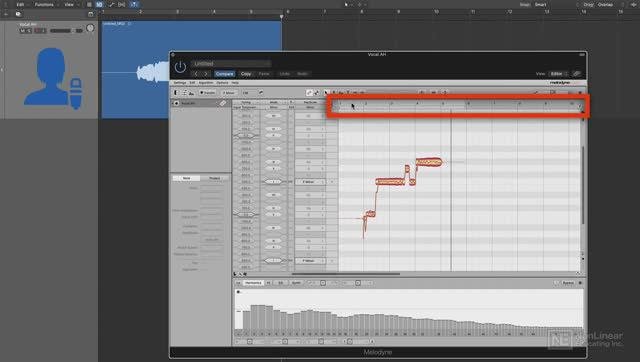
Task: Click the vertical scrollbar of note editor
Action: (x=583, y=185)
